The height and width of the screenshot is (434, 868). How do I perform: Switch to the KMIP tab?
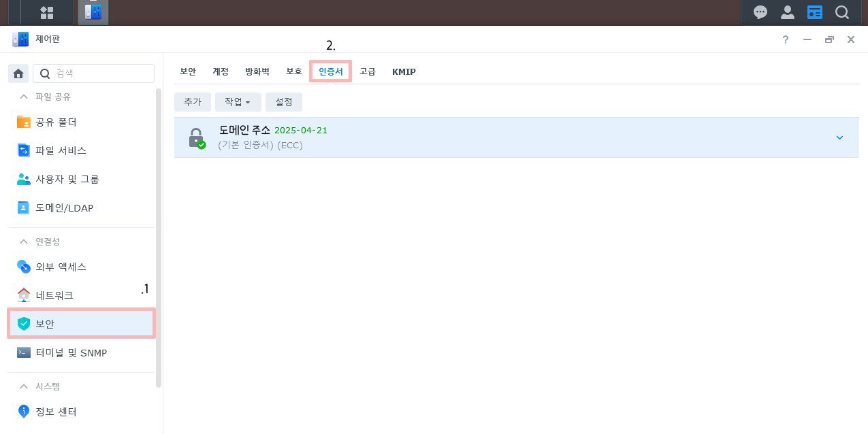404,71
